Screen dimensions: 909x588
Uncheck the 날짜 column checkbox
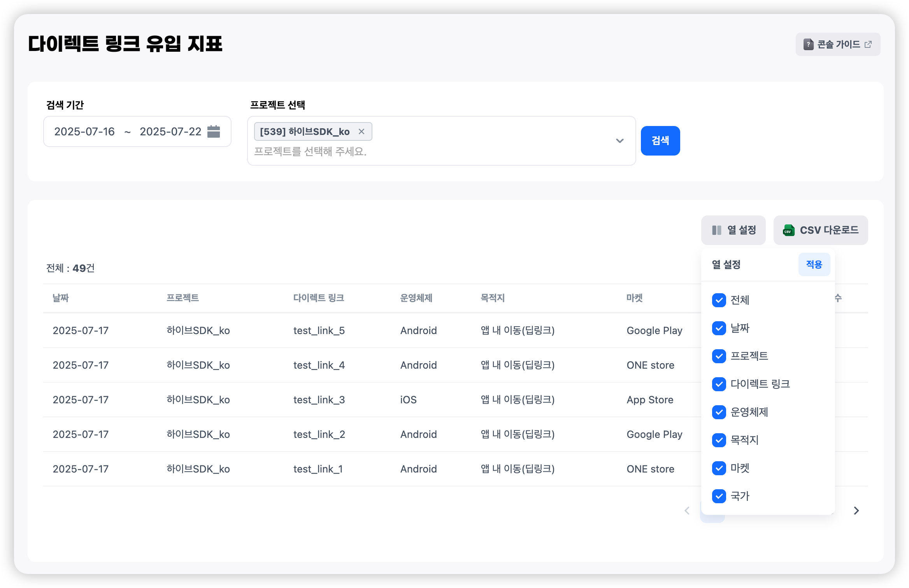(x=719, y=328)
